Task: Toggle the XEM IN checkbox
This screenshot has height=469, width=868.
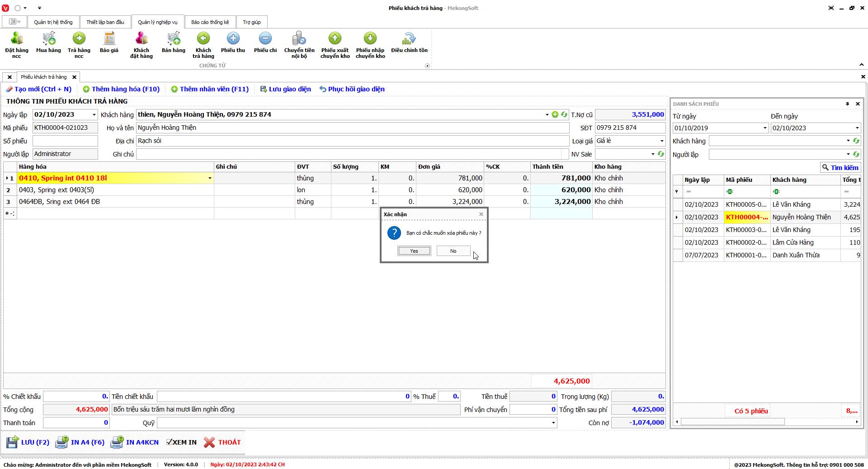Action: click(x=169, y=442)
